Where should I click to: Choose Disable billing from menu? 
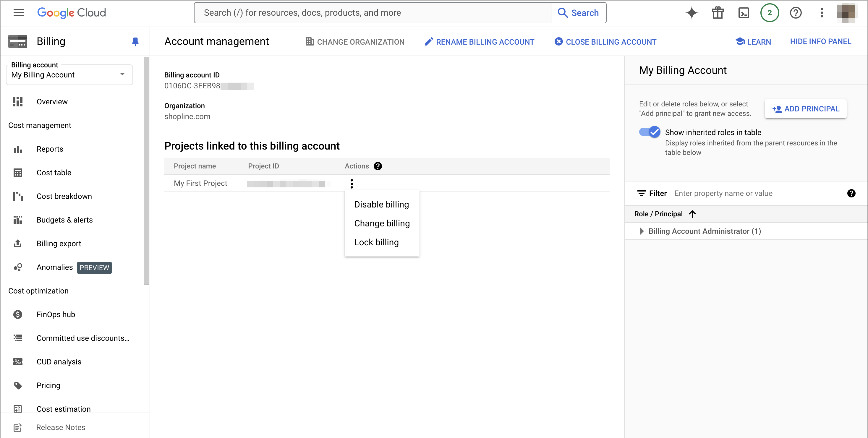click(x=381, y=205)
